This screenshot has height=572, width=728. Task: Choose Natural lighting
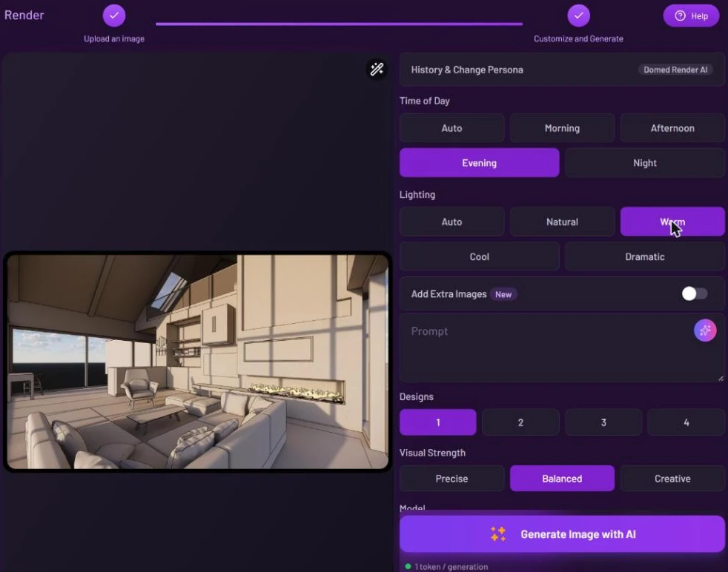point(562,222)
